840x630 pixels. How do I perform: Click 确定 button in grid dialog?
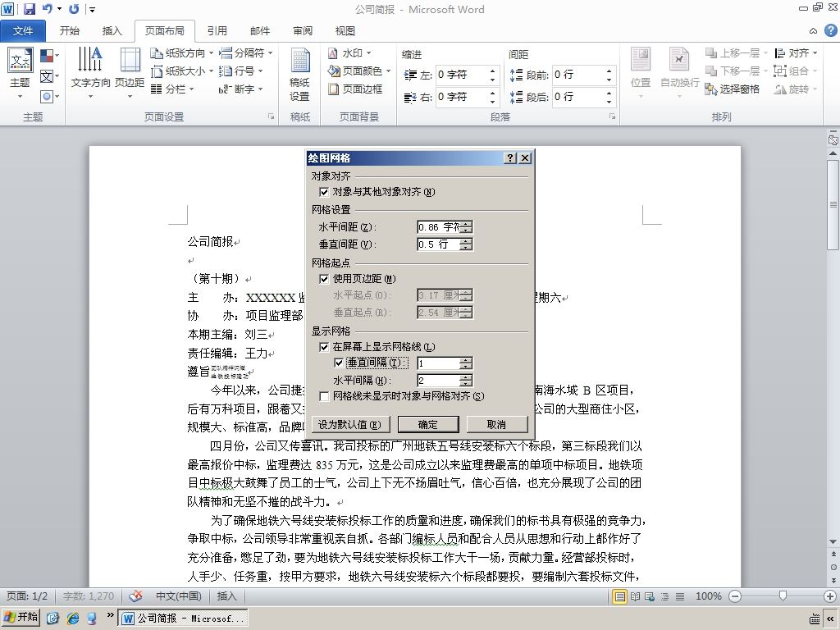click(428, 424)
